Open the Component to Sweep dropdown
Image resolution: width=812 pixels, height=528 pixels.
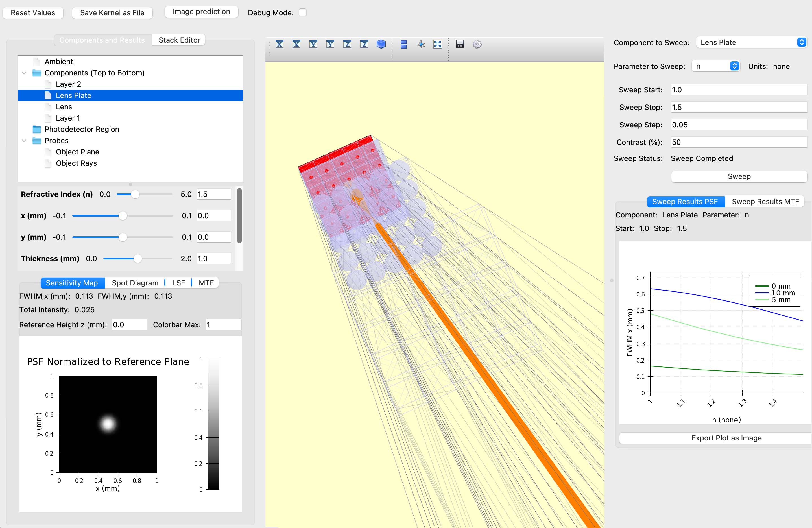751,42
